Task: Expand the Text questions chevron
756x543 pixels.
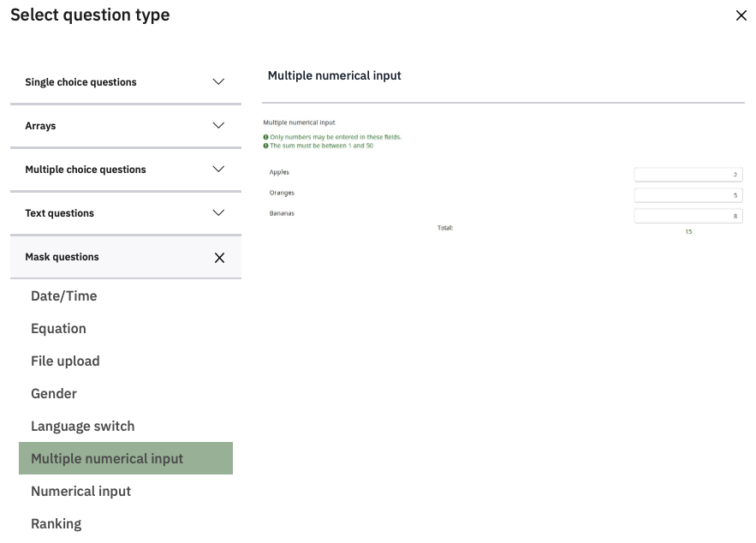Action: [218, 213]
